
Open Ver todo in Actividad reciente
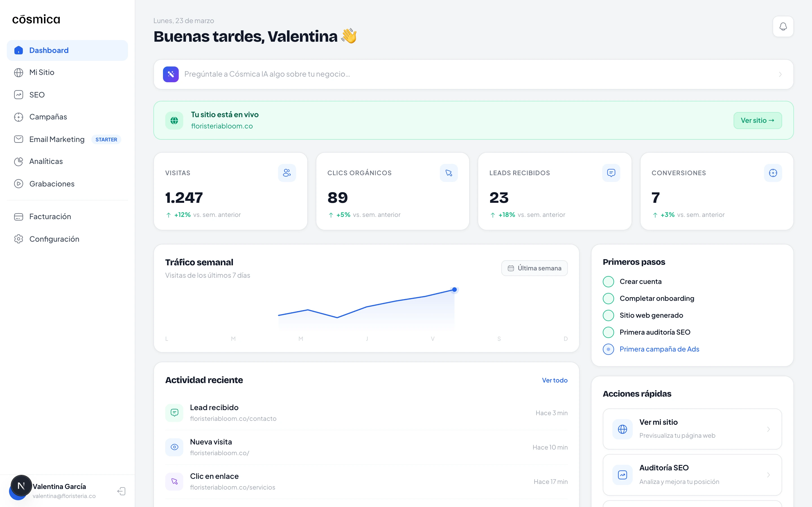(x=555, y=380)
